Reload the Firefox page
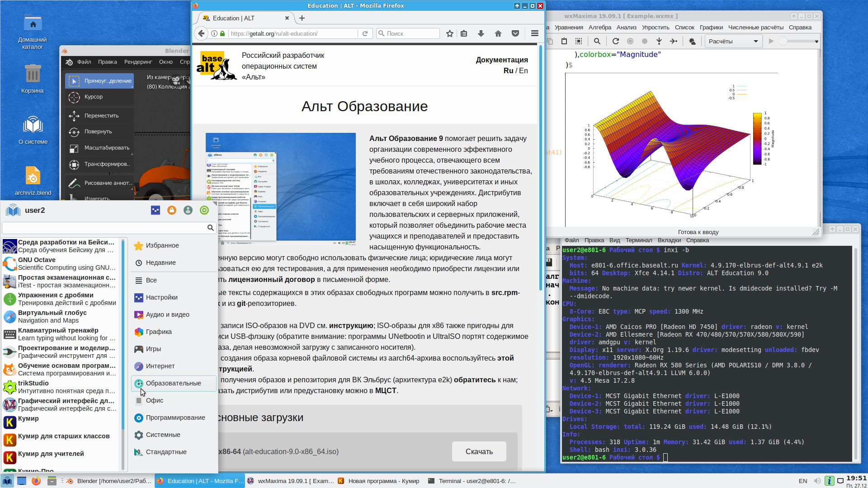Image resolution: width=868 pixels, height=488 pixels. (x=365, y=33)
